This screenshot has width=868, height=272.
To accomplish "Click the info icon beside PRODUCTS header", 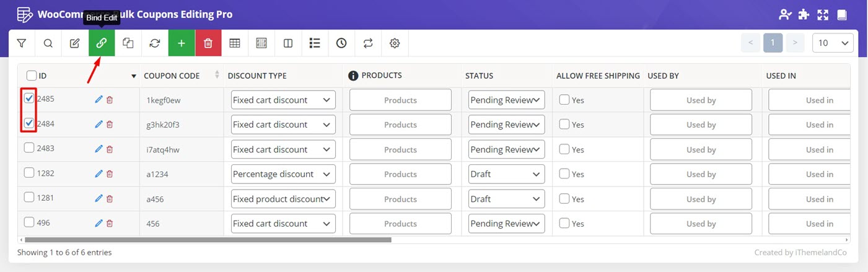I will (x=353, y=76).
